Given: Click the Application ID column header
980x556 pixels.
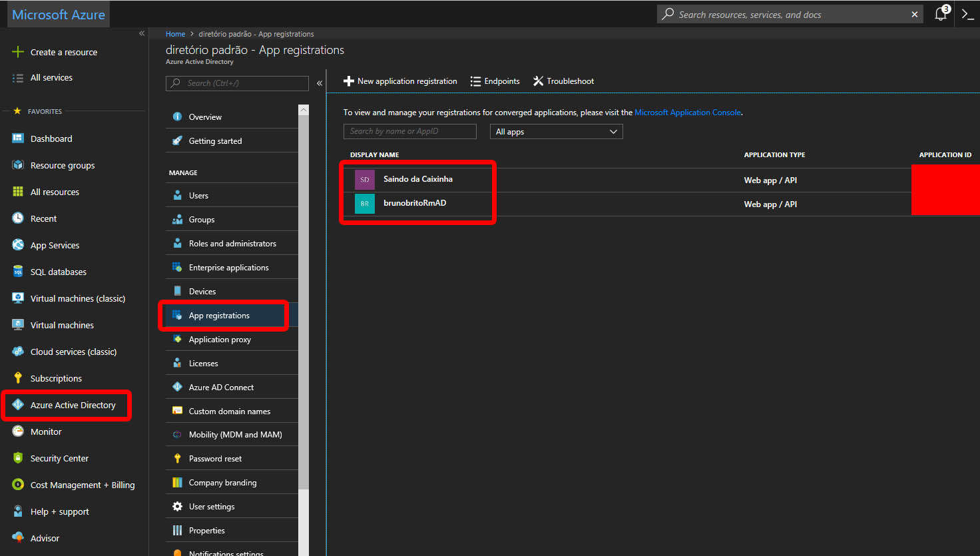Looking at the screenshot, I should pyautogui.click(x=945, y=154).
